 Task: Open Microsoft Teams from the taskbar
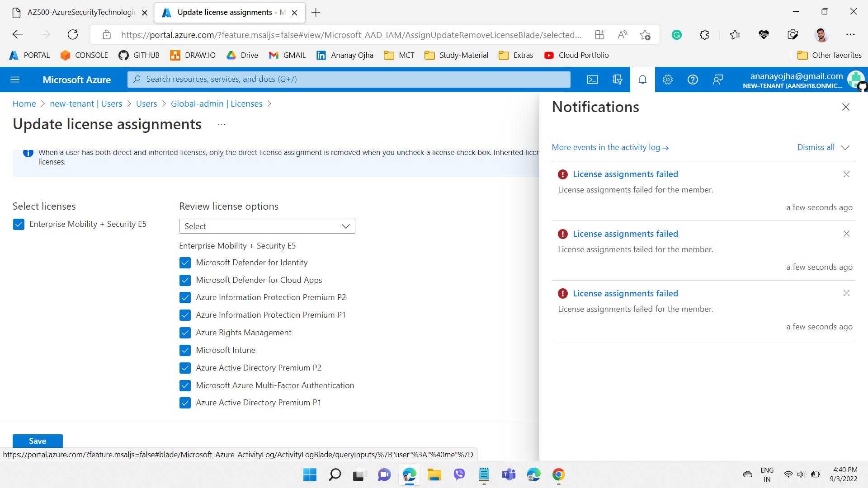(509, 475)
